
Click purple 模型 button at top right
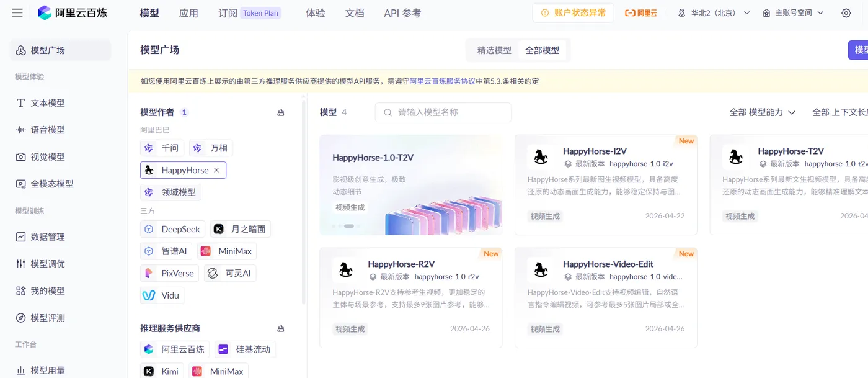pyautogui.click(x=859, y=50)
